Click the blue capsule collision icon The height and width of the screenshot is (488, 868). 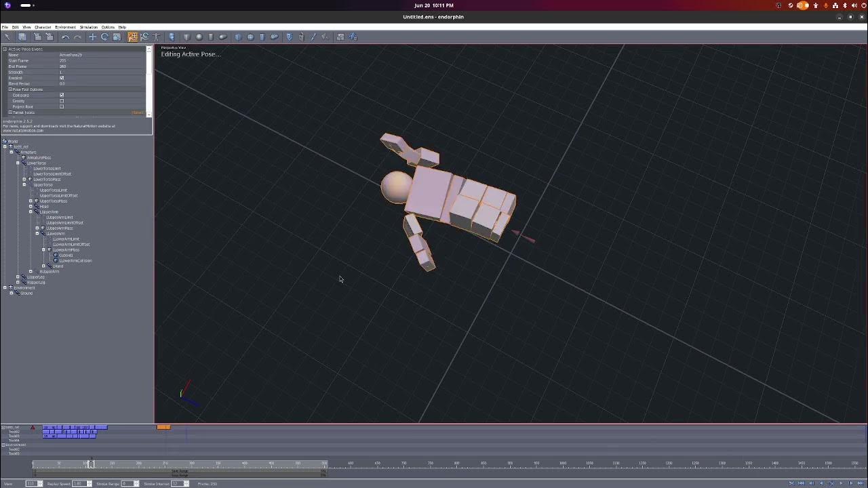click(x=274, y=37)
